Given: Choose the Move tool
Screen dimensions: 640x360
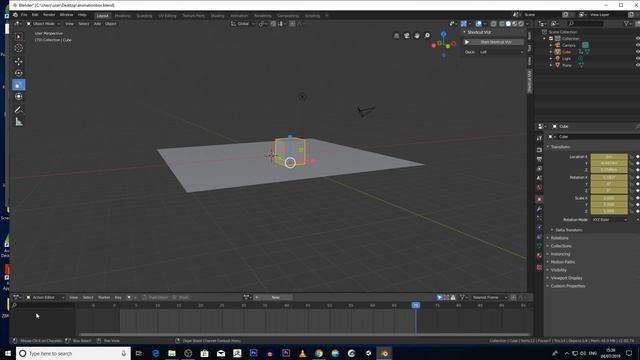Looking at the screenshot, I should pyautogui.click(x=19, y=61).
